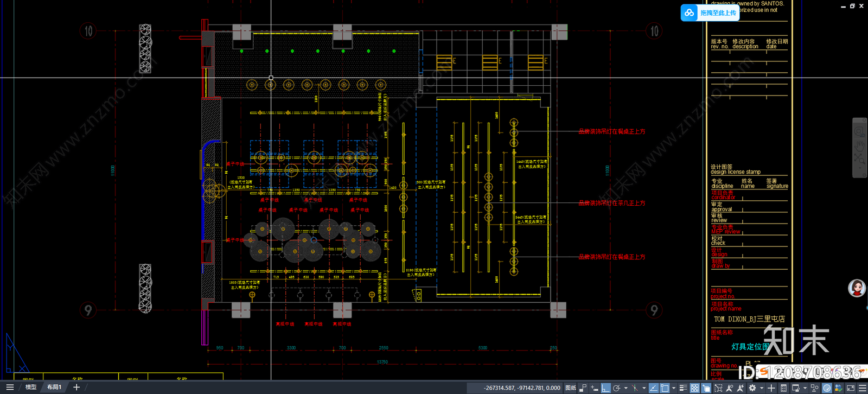Toggle the Transparency checkerboard icon
868x394 pixels.
coord(694,388)
